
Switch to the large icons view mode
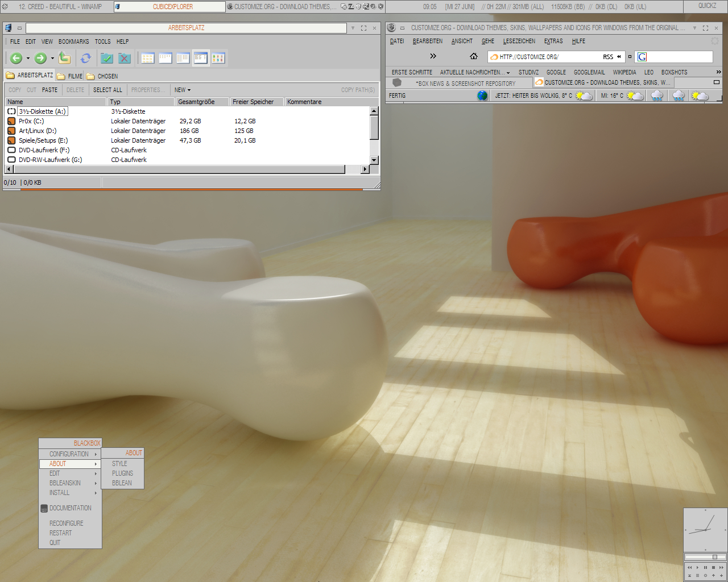pyautogui.click(x=148, y=58)
